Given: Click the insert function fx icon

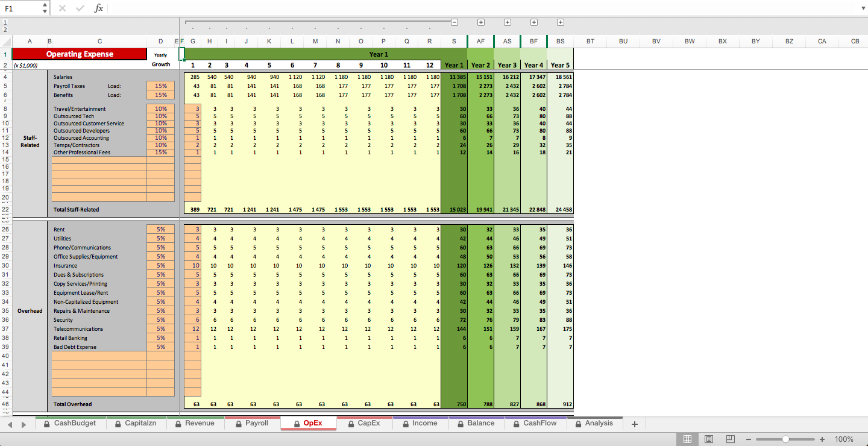Looking at the screenshot, I should tap(99, 8).
